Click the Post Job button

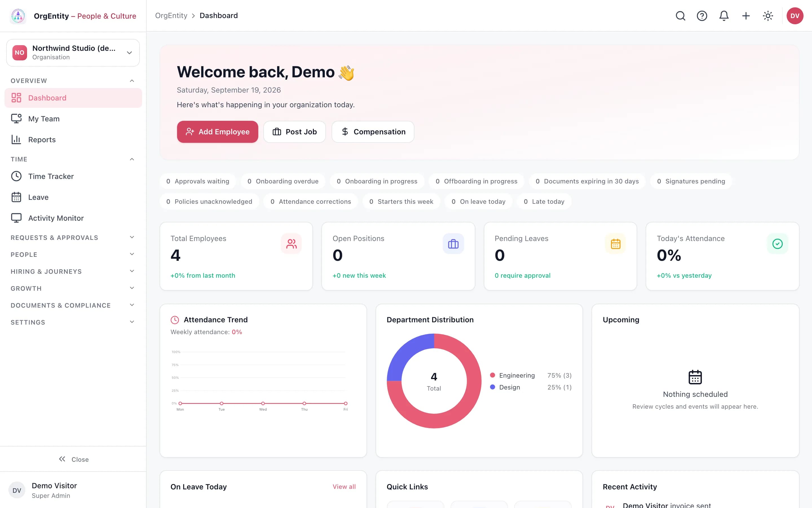[295, 132]
